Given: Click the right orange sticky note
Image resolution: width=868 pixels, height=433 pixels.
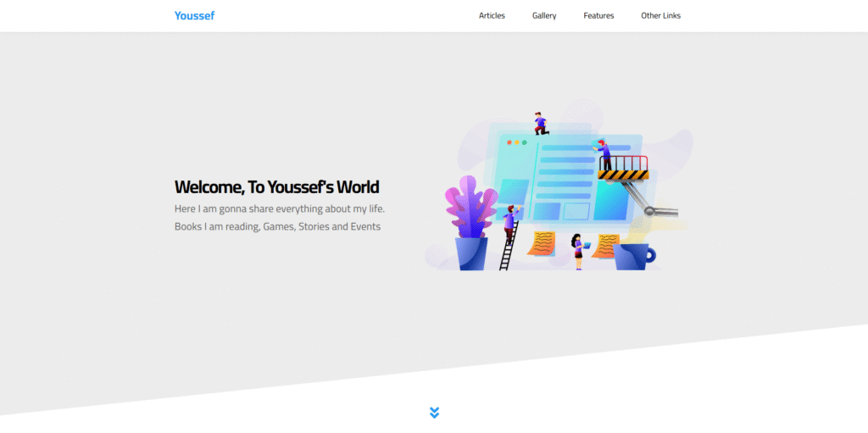Looking at the screenshot, I should click(605, 246).
